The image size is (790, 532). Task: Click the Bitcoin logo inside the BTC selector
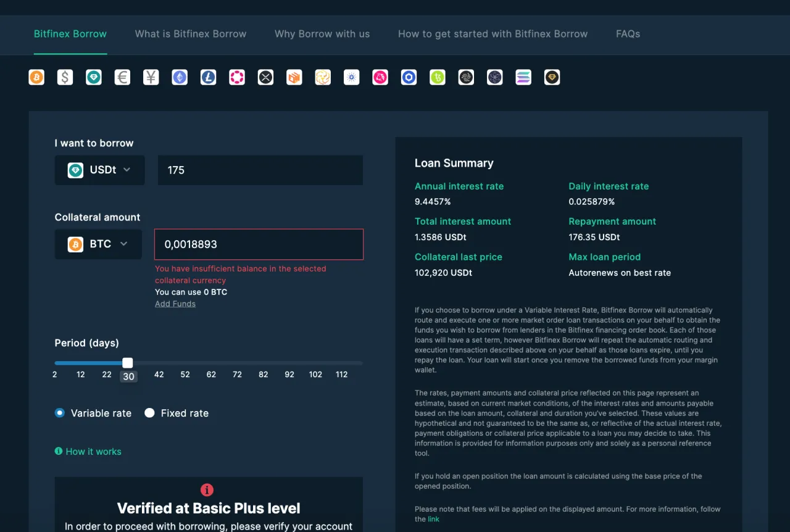(x=75, y=244)
